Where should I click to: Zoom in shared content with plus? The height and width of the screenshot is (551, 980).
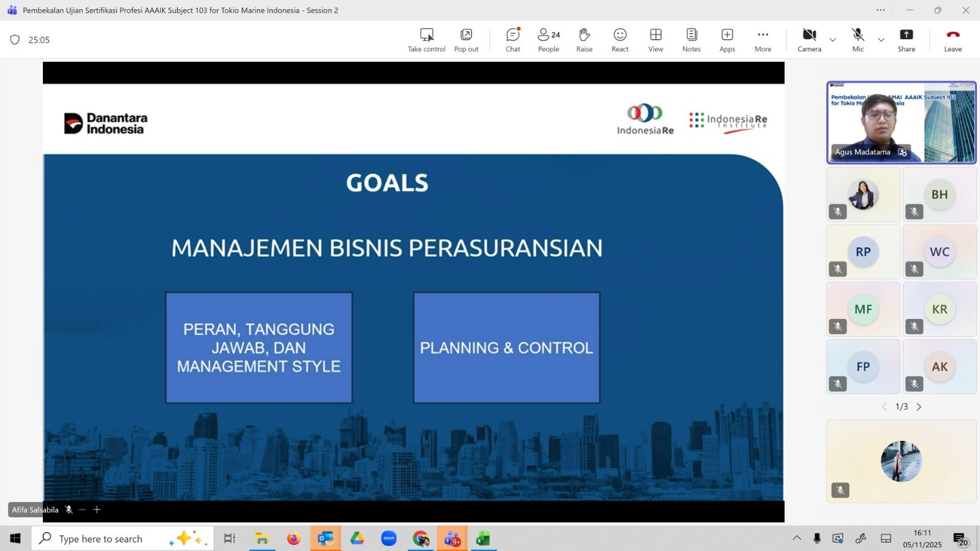coord(97,509)
